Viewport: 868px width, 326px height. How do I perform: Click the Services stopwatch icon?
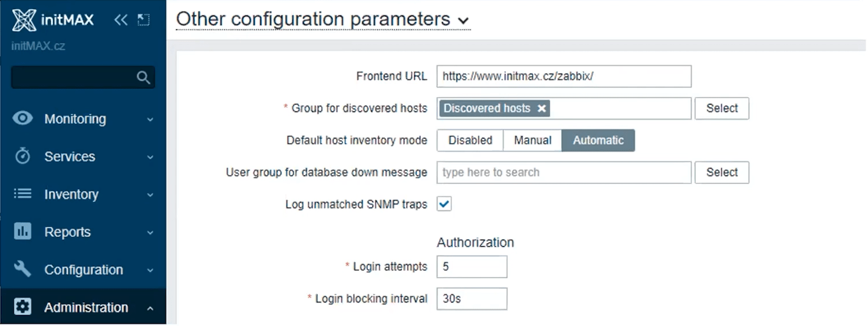[x=22, y=156]
